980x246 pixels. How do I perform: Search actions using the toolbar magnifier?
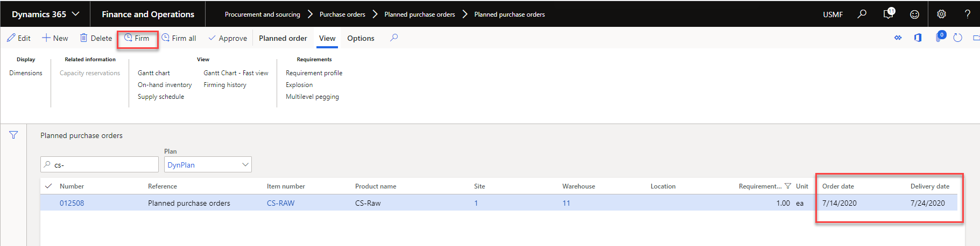tap(394, 38)
